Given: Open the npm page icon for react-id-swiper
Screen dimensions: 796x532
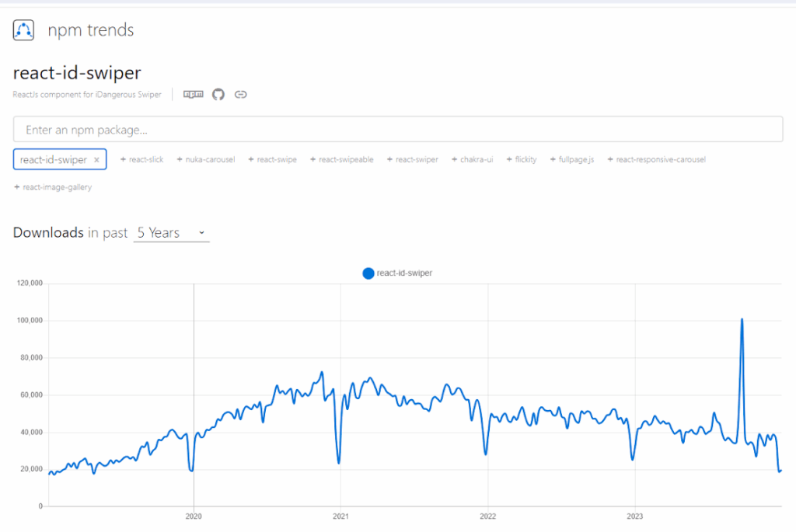Looking at the screenshot, I should [193, 95].
